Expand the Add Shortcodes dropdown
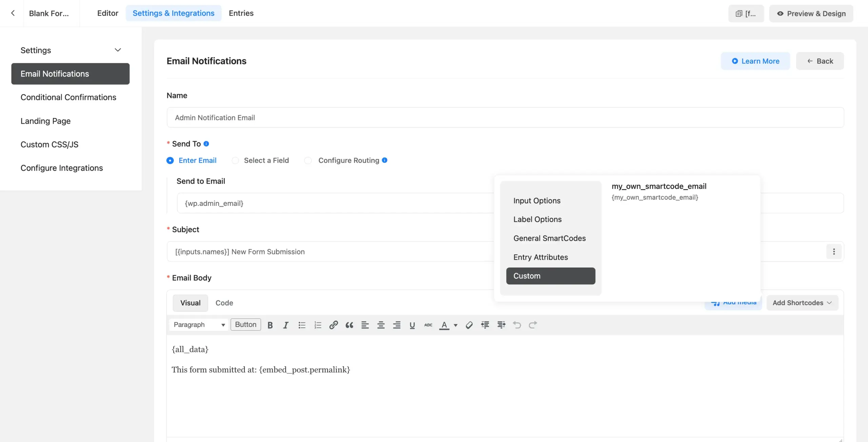This screenshot has width=868, height=442. click(802, 302)
